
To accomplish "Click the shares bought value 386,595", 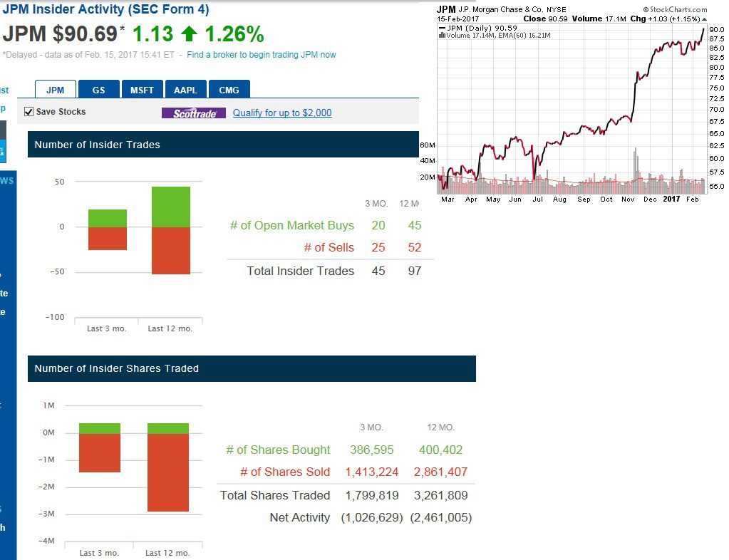I will (x=371, y=450).
